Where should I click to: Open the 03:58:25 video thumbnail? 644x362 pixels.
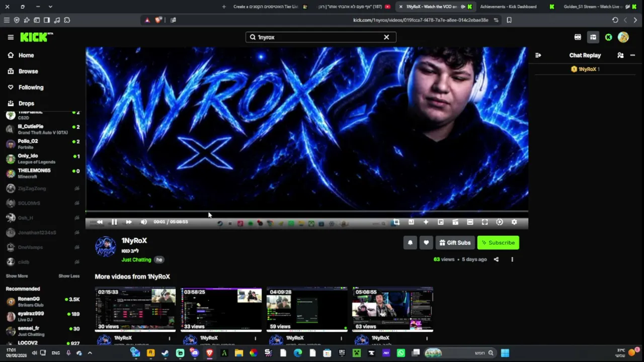[x=221, y=309]
